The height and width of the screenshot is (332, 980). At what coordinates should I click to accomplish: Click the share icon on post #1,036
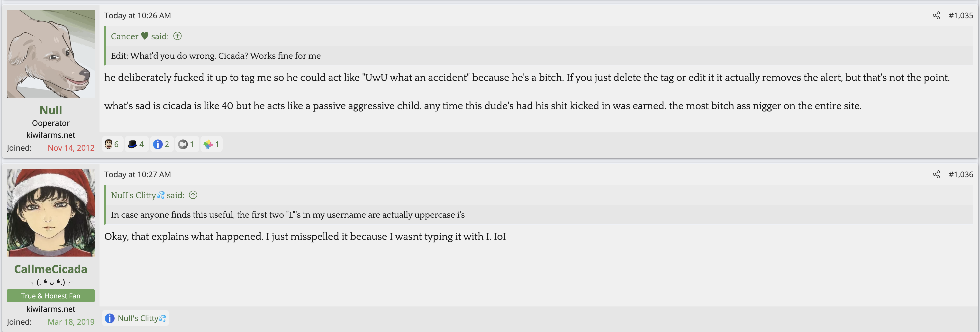pos(936,174)
